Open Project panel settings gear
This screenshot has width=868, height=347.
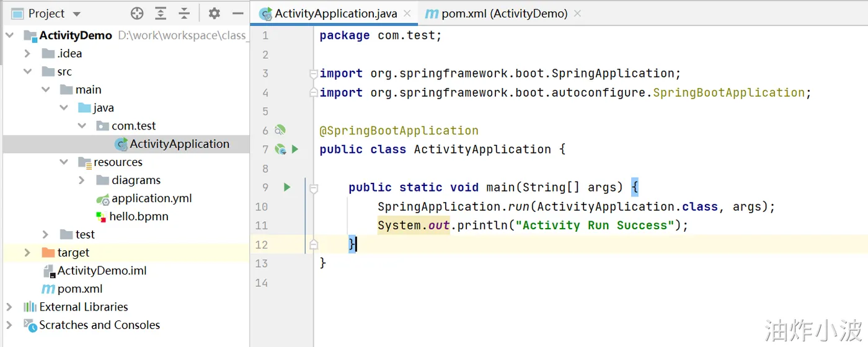[214, 13]
